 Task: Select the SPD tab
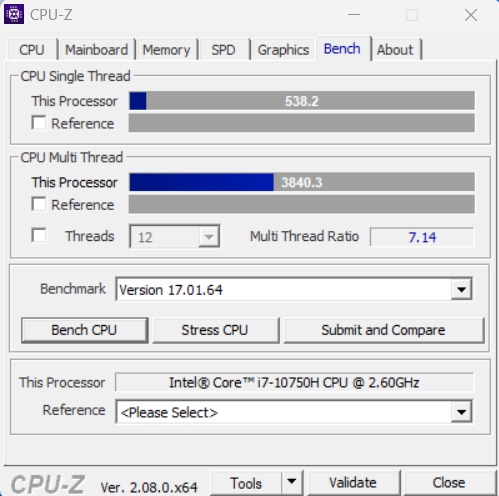223,50
